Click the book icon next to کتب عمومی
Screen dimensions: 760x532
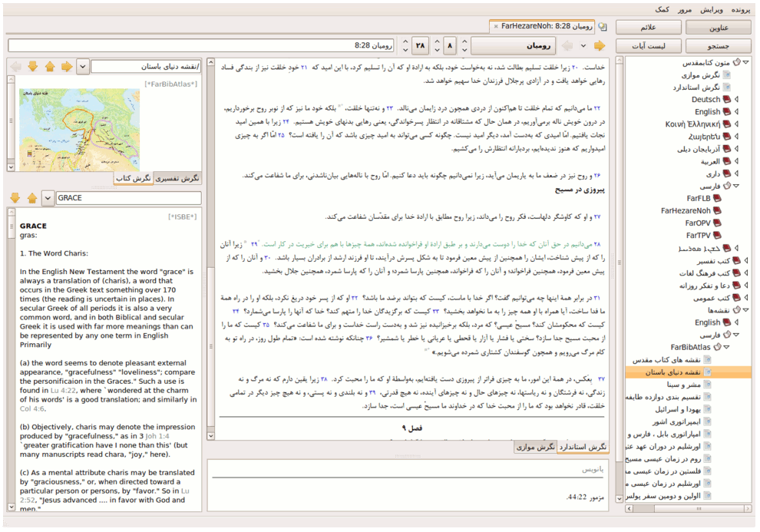point(736,298)
